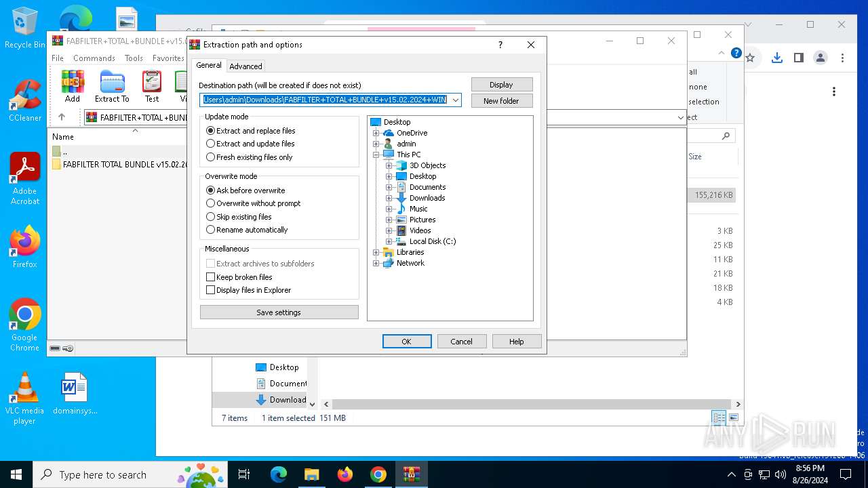Select Extract and update files
The image size is (868, 488).
click(x=251, y=144)
